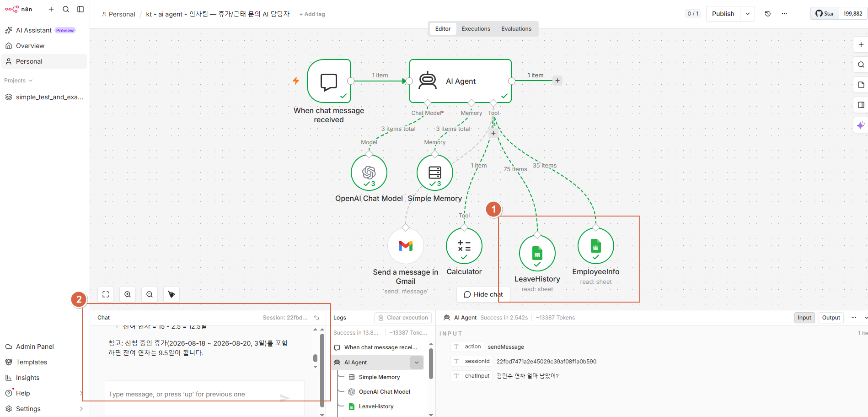This screenshot has width=868, height=417.
Task: Switch to the Executions tab
Action: pos(476,29)
